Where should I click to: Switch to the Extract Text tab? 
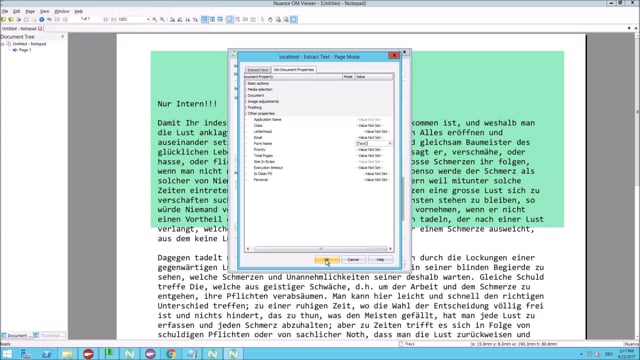click(258, 70)
